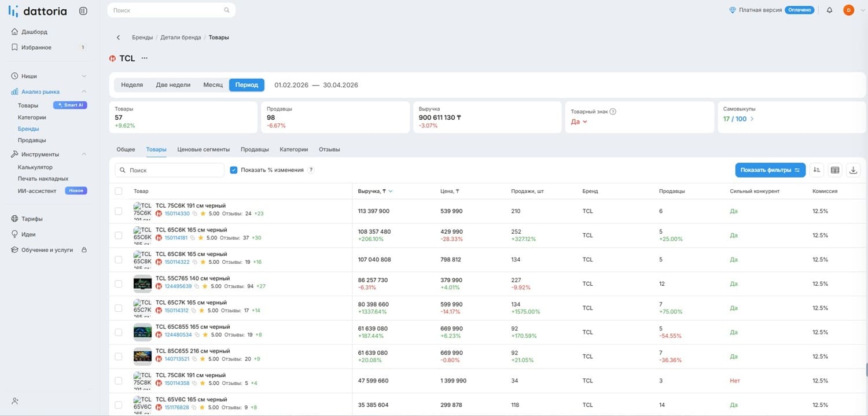Select the Месяц period tab
This screenshot has height=416, width=868.
213,85
